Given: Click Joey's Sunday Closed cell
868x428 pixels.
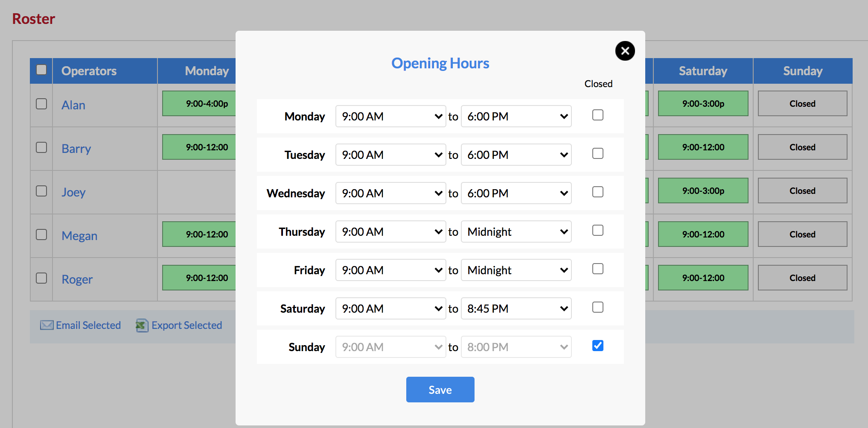Looking at the screenshot, I should coord(802,191).
